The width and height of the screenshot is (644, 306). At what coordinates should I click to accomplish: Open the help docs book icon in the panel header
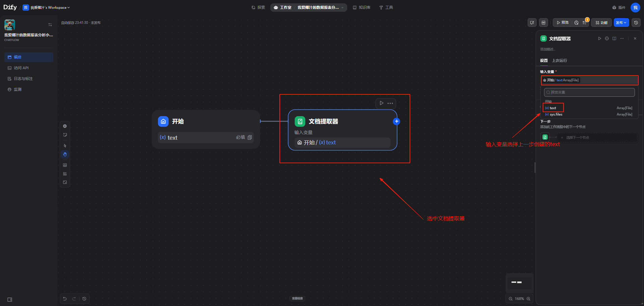(614, 38)
